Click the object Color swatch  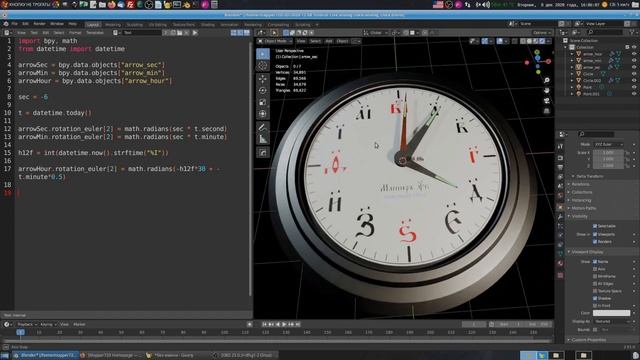click(x=611, y=313)
